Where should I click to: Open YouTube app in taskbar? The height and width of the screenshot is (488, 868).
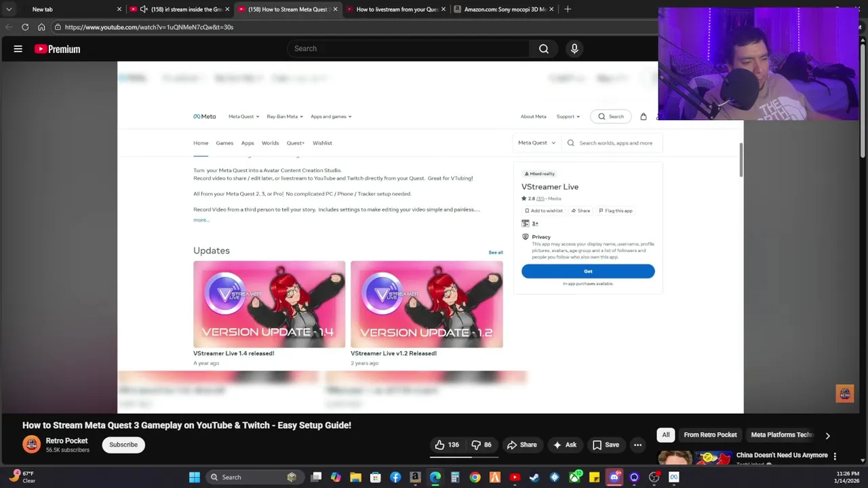coord(515,477)
